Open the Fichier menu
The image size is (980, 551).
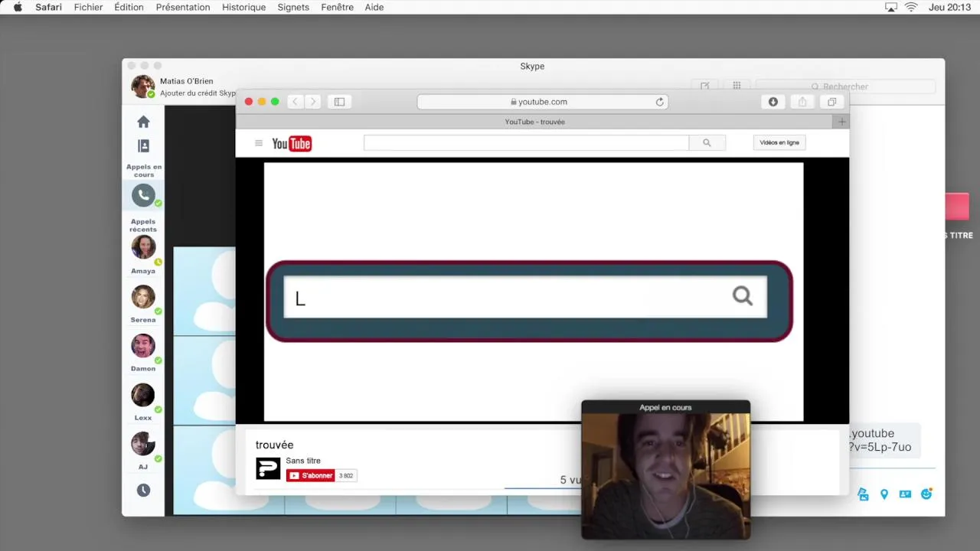pyautogui.click(x=88, y=7)
